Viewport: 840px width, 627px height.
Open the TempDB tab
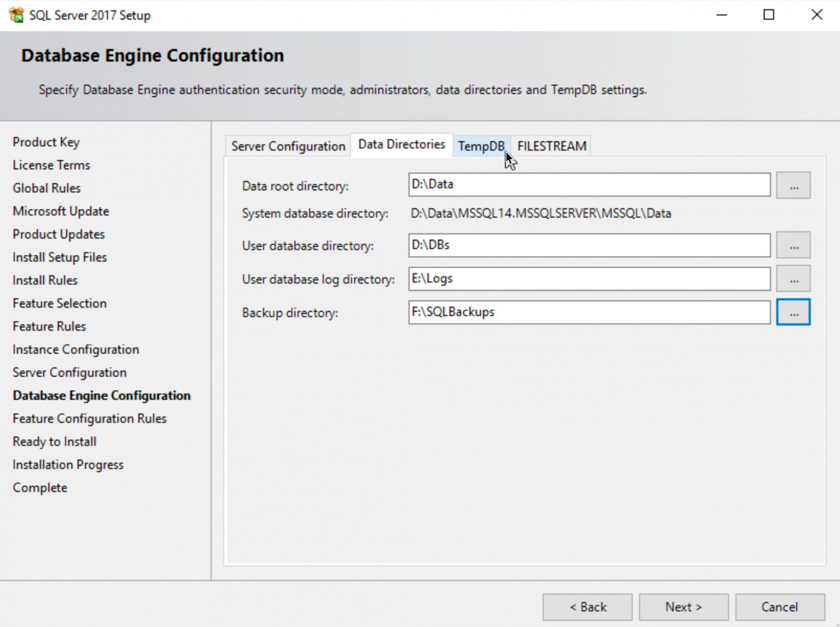point(481,146)
